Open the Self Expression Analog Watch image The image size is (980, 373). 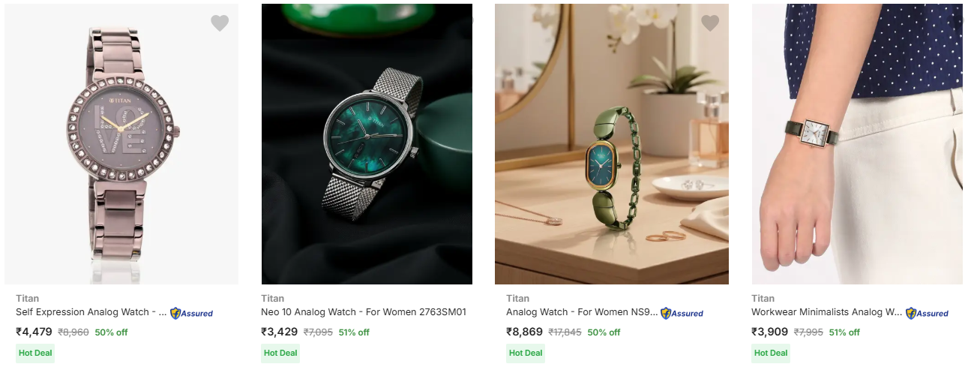(121, 144)
